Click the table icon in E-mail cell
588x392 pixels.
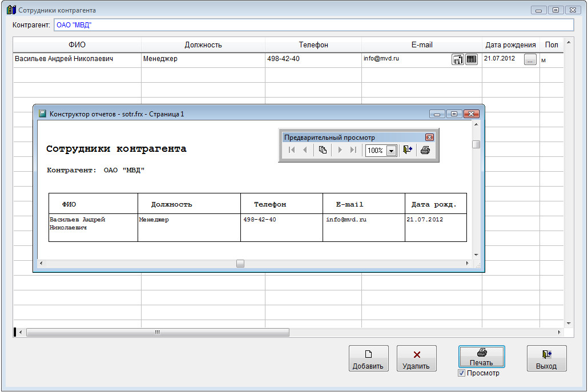click(x=472, y=59)
